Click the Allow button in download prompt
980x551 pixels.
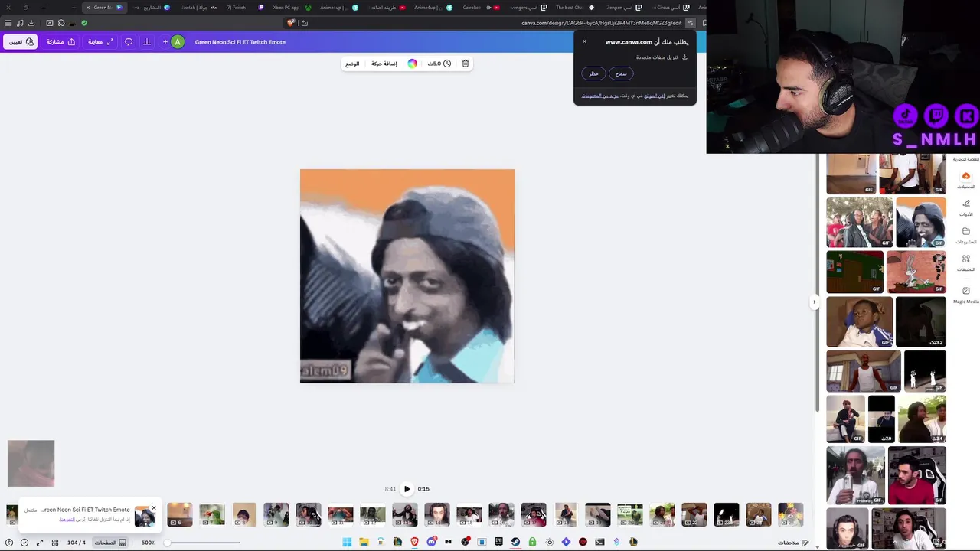pyautogui.click(x=621, y=73)
